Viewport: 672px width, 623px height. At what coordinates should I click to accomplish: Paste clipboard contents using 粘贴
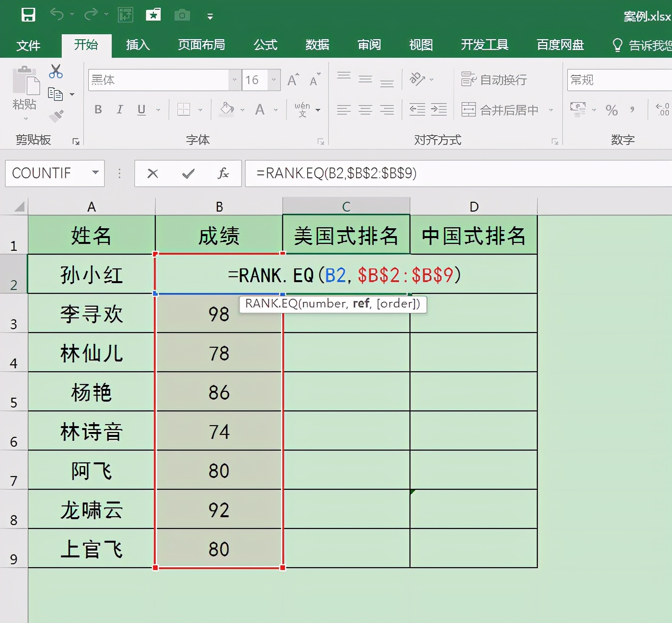tap(25, 89)
